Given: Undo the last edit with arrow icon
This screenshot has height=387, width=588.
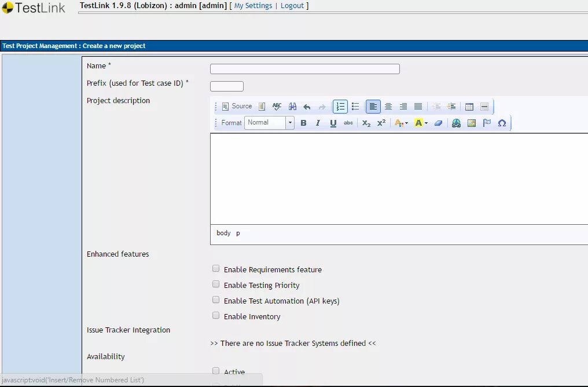Looking at the screenshot, I should [x=307, y=107].
